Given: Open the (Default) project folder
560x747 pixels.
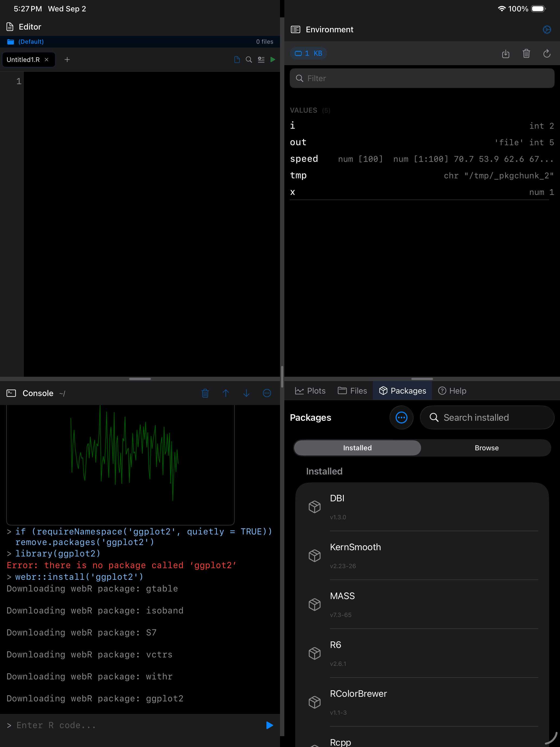Looking at the screenshot, I should coord(26,42).
